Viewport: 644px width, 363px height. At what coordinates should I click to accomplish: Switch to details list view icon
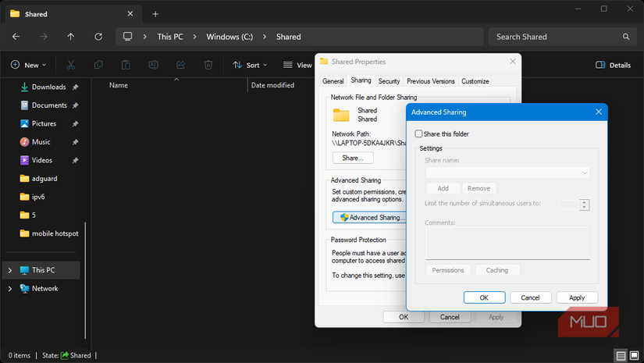coord(621,355)
